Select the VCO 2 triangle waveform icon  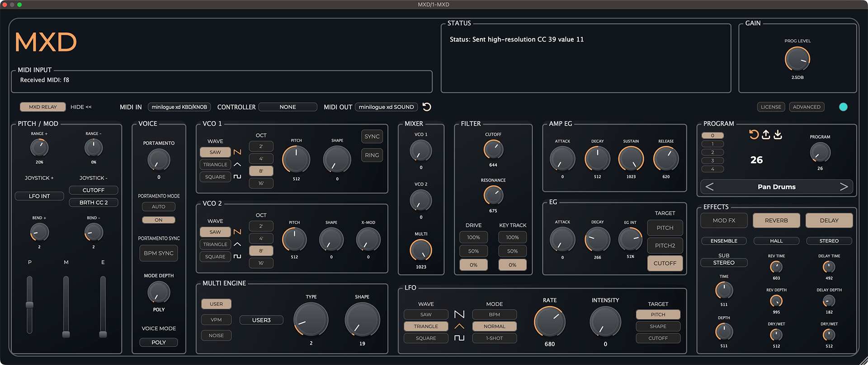pos(237,244)
